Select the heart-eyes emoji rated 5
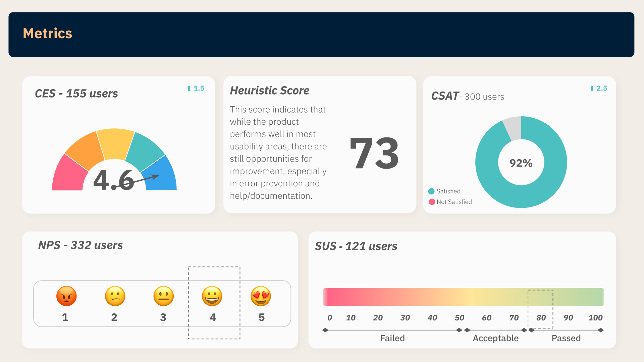 click(261, 296)
